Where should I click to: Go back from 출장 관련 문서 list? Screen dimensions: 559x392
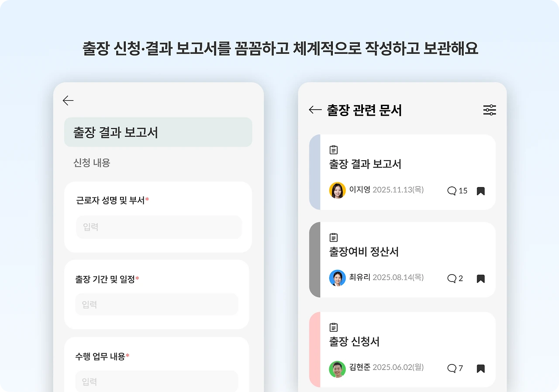click(x=315, y=110)
